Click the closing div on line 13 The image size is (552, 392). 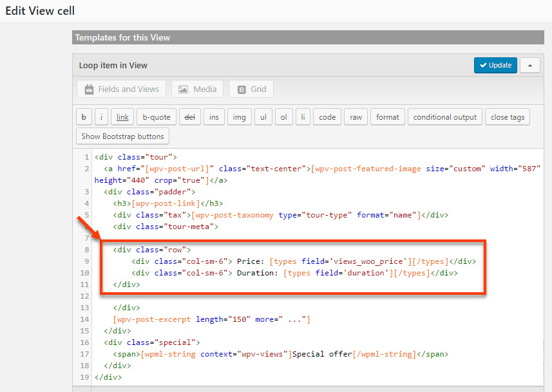point(126,308)
